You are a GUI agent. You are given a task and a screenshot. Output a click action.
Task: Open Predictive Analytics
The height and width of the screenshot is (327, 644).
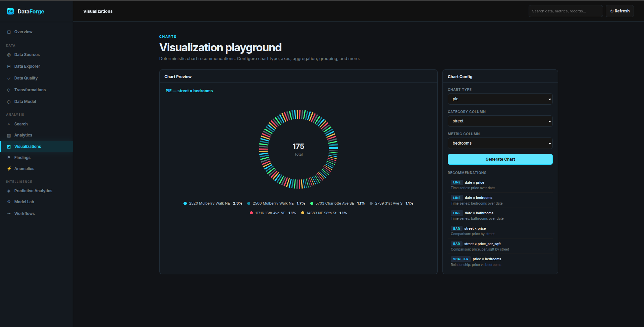36,191
